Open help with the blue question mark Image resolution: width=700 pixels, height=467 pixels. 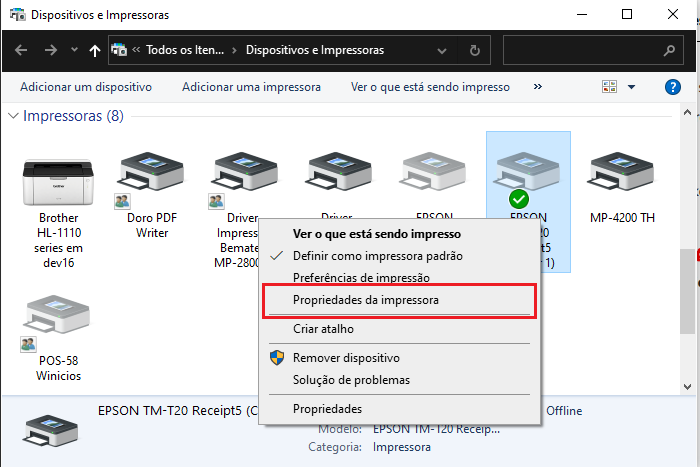tap(673, 87)
